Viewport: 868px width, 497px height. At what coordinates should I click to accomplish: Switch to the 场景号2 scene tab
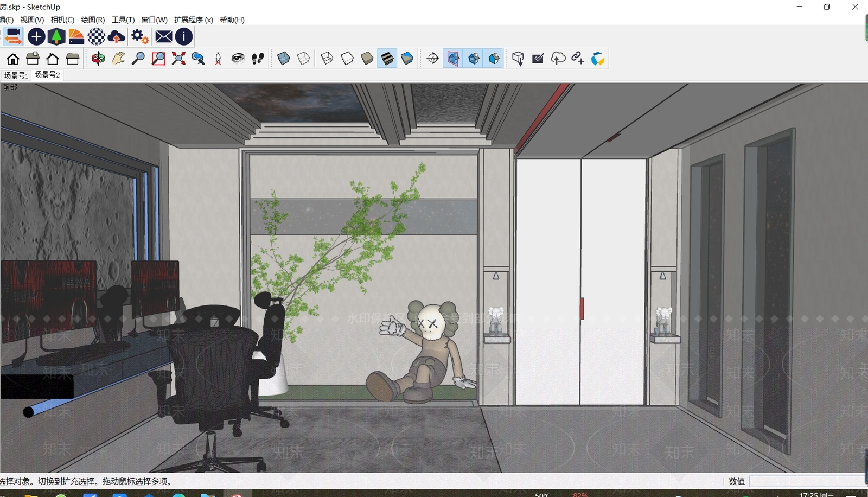coord(47,75)
